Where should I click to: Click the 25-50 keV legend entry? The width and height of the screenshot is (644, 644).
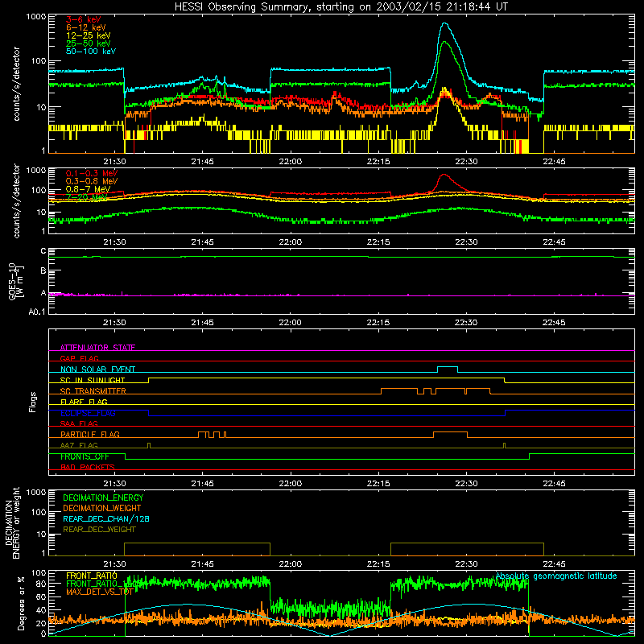point(88,43)
